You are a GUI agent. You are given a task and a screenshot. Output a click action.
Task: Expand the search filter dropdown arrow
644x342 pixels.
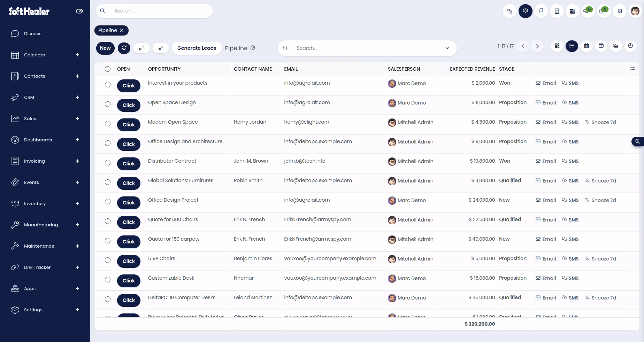tap(447, 48)
